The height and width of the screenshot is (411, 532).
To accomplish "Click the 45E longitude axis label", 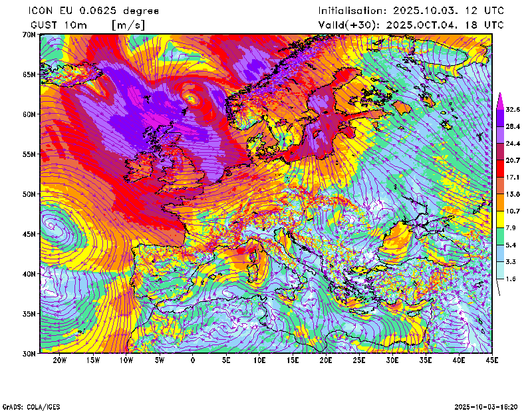I will pos(492,360).
